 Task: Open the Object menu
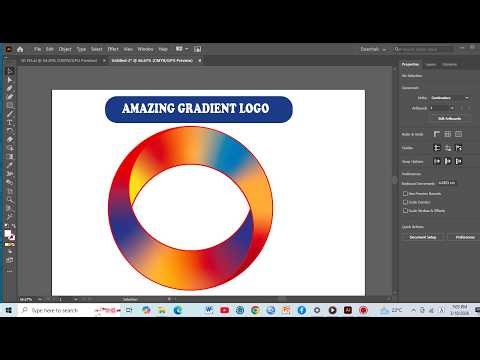[x=65, y=49]
